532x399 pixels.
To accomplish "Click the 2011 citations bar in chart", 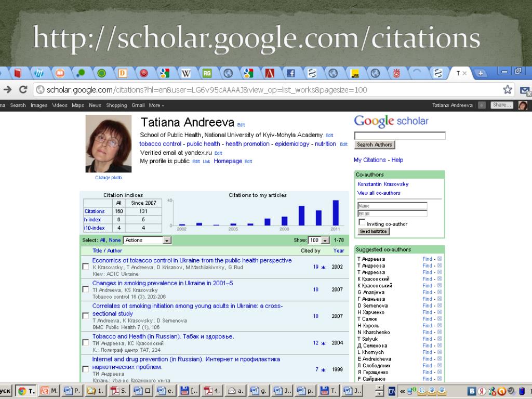I will pos(336,212).
